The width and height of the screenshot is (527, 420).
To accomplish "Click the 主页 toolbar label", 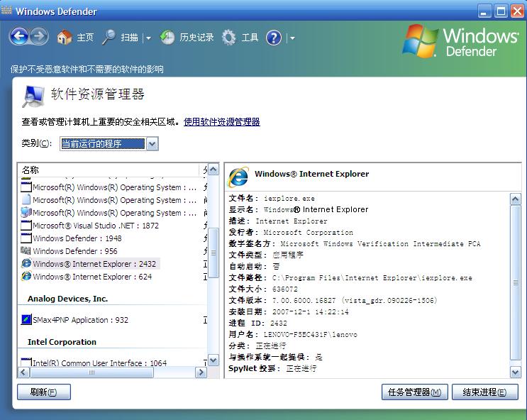I will pos(85,38).
